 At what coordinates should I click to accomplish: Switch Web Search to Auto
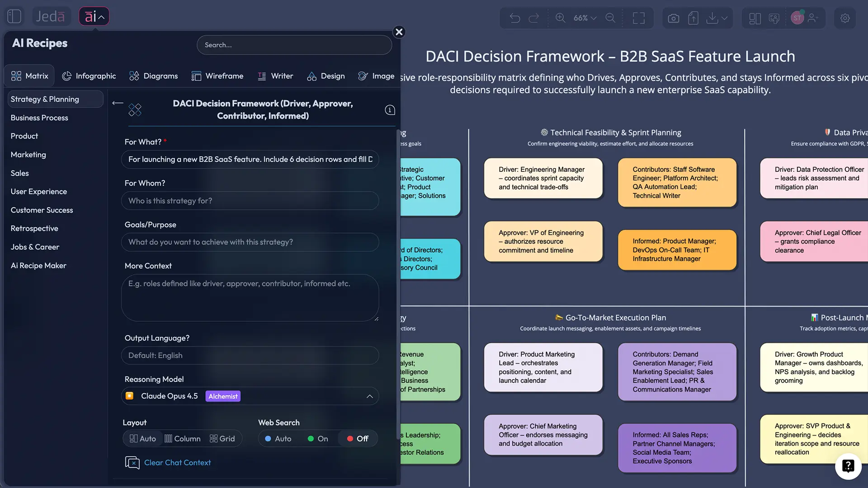278,438
